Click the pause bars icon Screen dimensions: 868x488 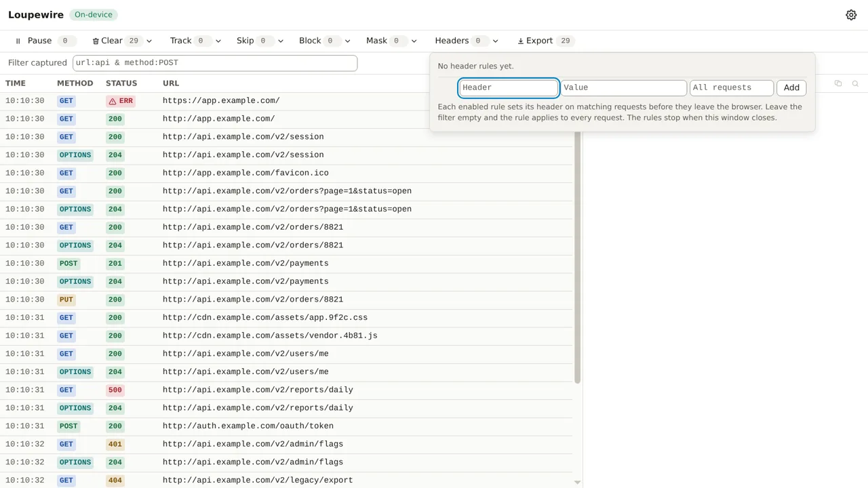point(18,41)
